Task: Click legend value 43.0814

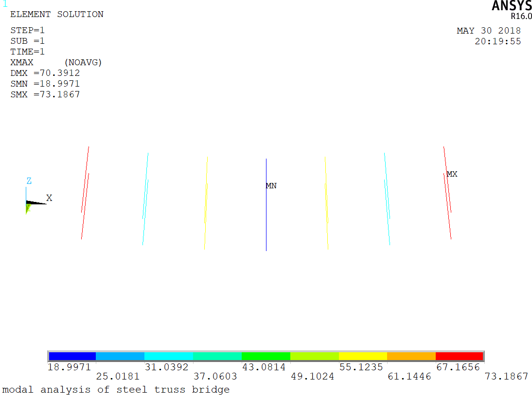Action: pos(264,367)
